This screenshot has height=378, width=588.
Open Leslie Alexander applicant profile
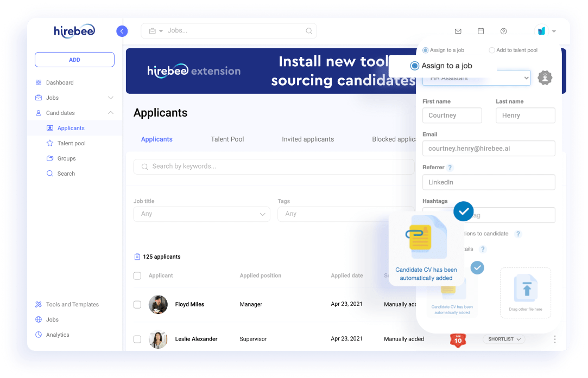point(196,339)
